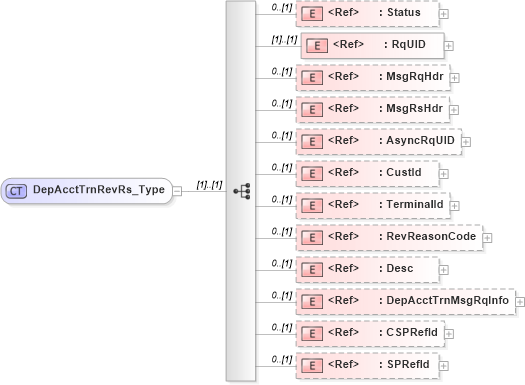Expand the RevReasonCode element

(x=487, y=238)
